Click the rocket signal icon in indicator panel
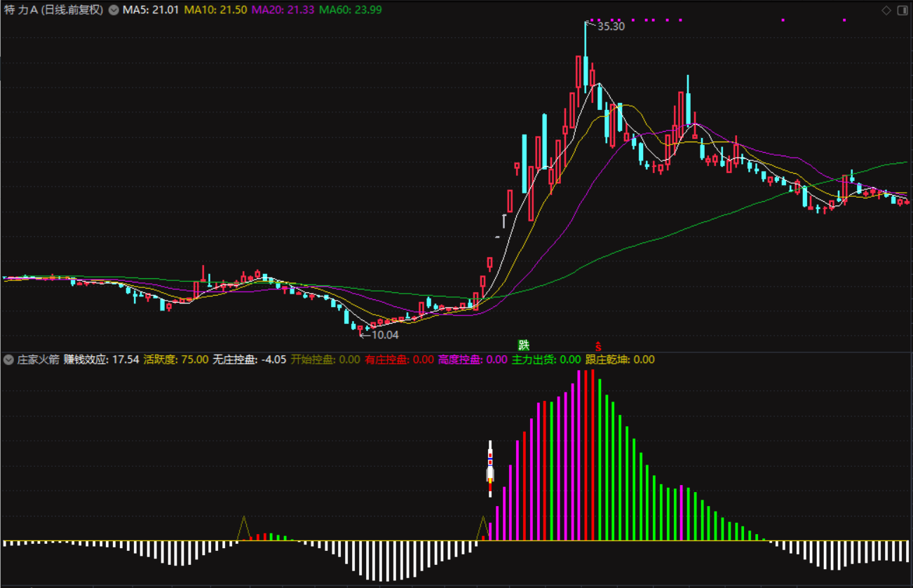The width and height of the screenshot is (913, 588). (x=490, y=468)
